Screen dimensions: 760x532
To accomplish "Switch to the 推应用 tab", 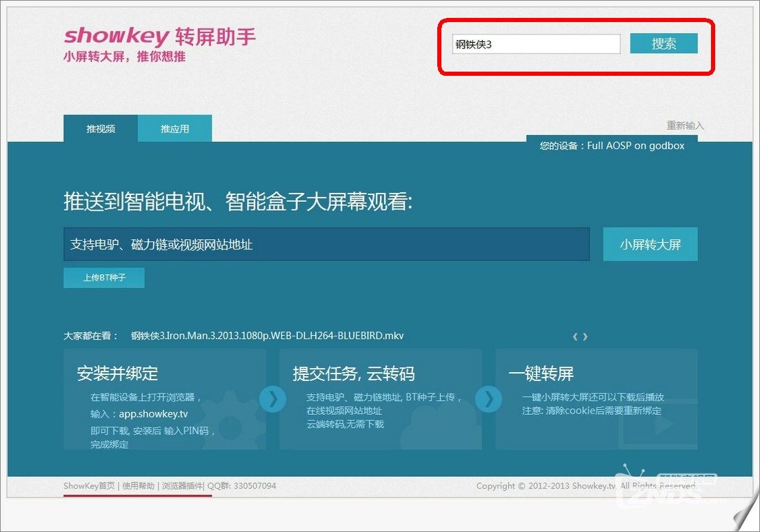I will pos(174,128).
